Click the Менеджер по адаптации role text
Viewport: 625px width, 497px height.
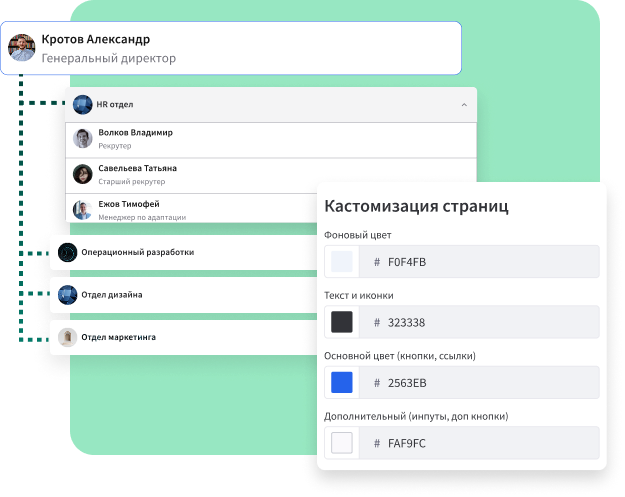(x=142, y=217)
